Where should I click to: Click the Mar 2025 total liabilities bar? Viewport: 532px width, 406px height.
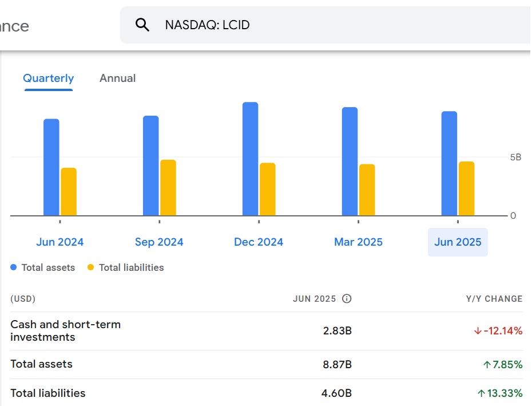[367, 190]
